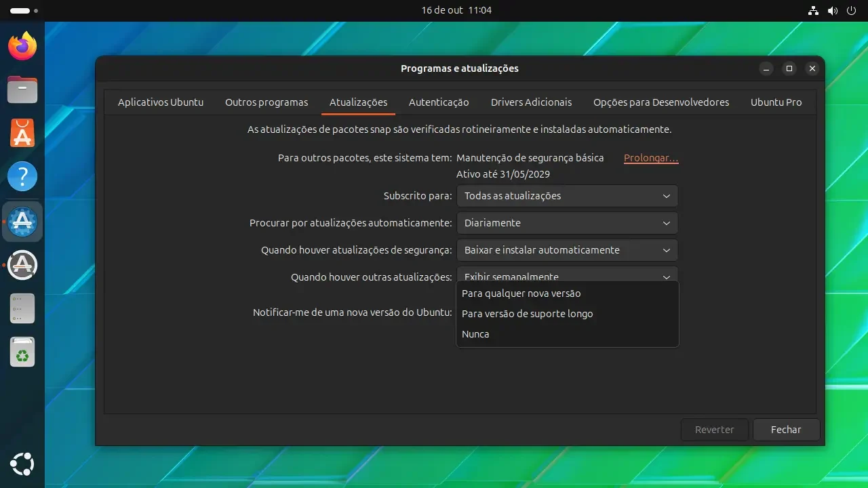
Task: Click the network status icon
Action: tap(814, 11)
